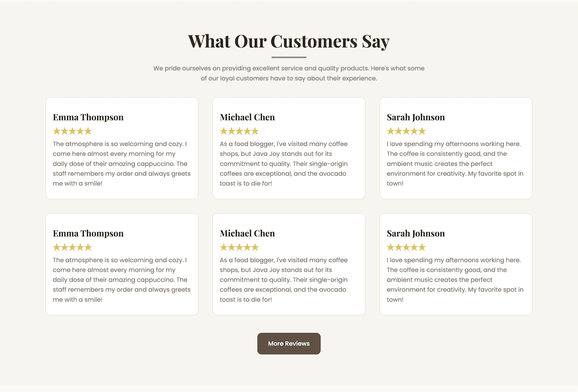
Task: Click star rating in top Emma Thompson card
Action: pyautogui.click(x=72, y=131)
